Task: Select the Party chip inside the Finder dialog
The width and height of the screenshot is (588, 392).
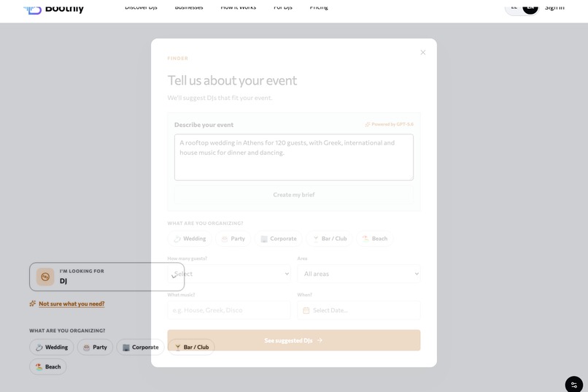Action: click(x=233, y=239)
